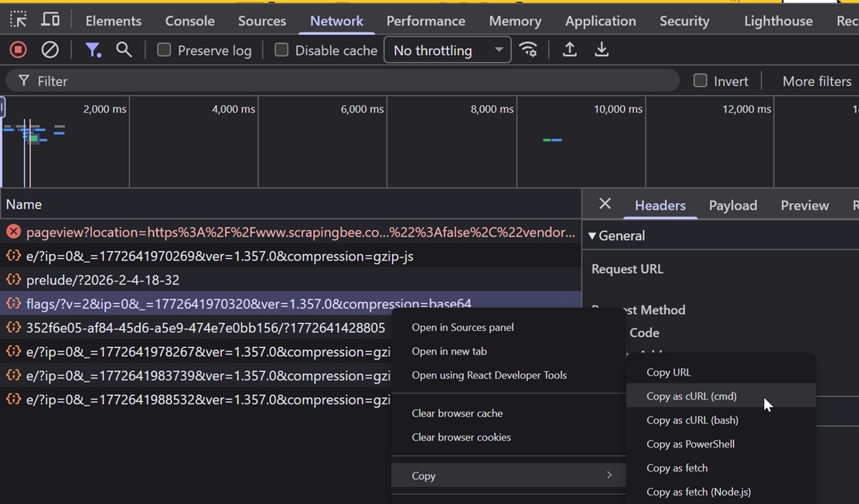This screenshot has width=859, height=504.
Task: Click inside the Filter input field
Action: pos(232,80)
